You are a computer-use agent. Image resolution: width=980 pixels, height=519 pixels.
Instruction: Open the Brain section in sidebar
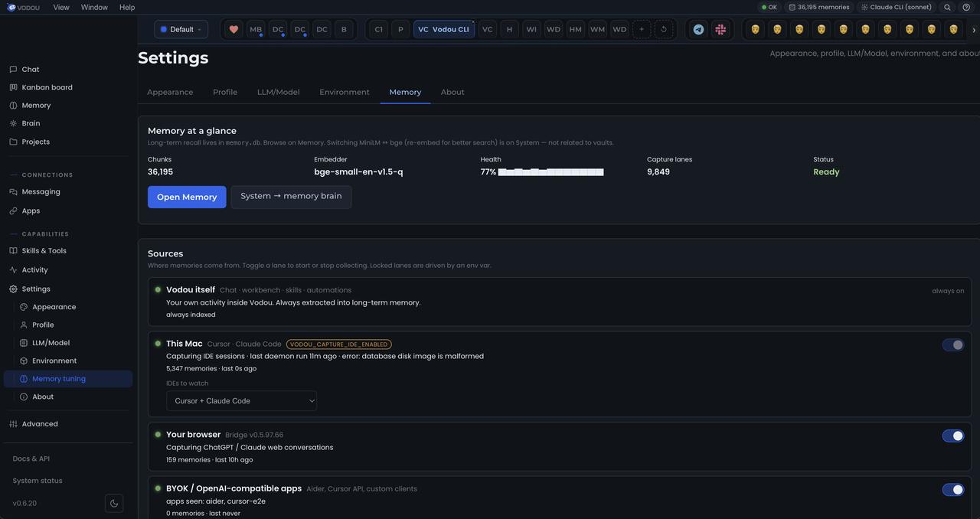(x=31, y=123)
